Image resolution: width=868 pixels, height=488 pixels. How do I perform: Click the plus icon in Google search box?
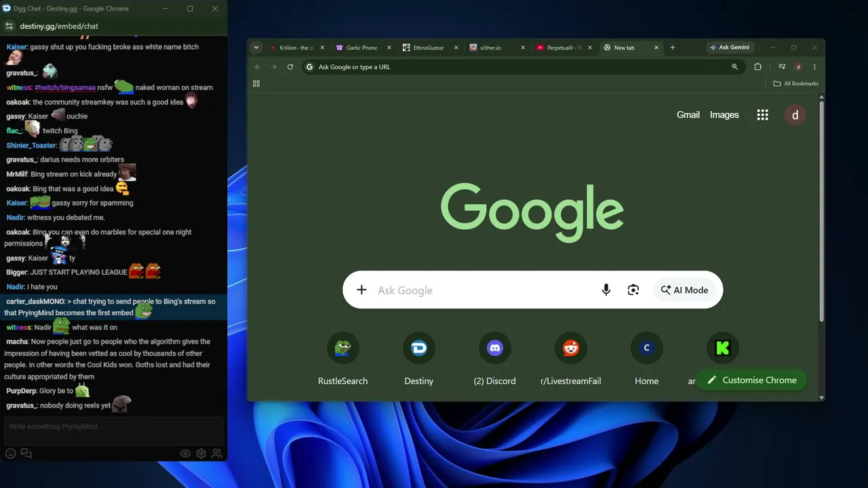tap(361, 290)
